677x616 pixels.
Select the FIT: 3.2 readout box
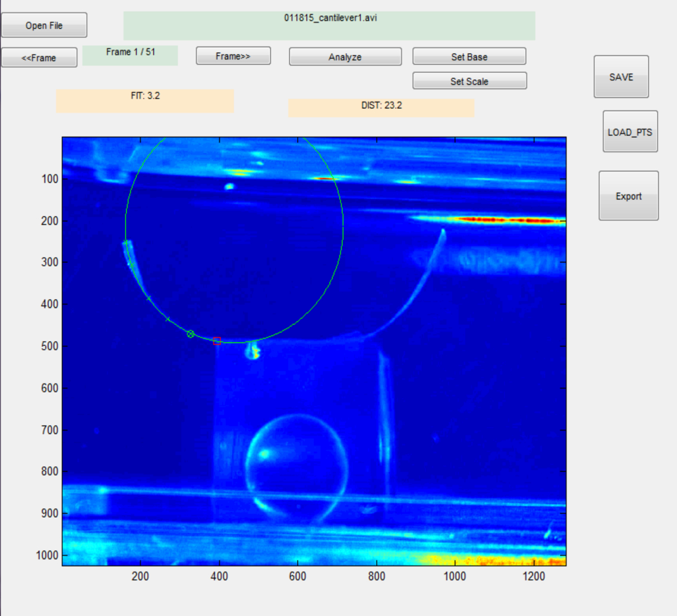(x=144, y=100)
